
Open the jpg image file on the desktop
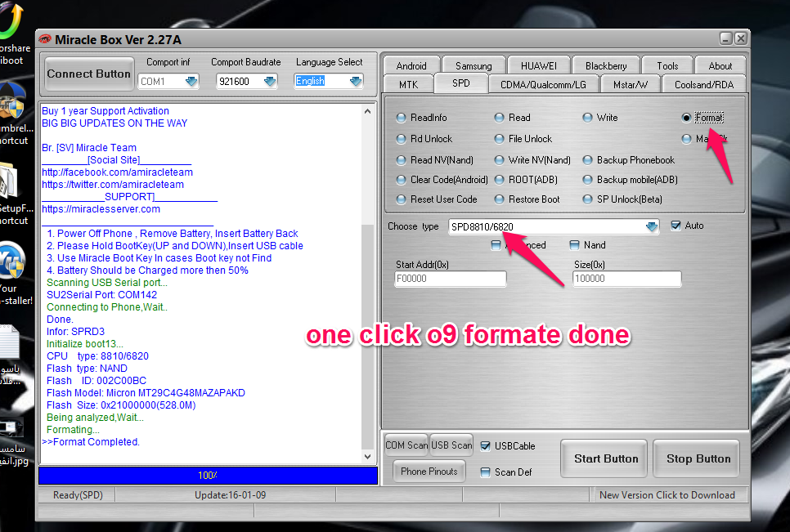click(x=12, y=428)
